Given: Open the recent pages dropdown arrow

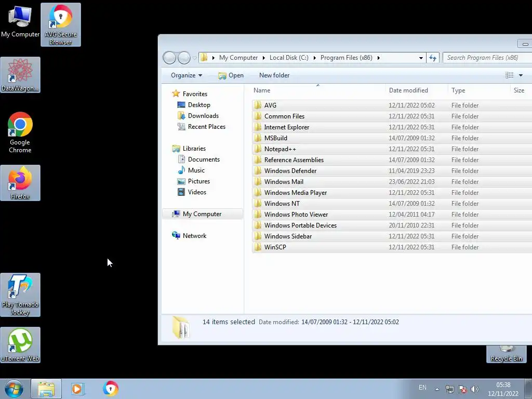Looking at the screenshot, I should click(194, 58).
